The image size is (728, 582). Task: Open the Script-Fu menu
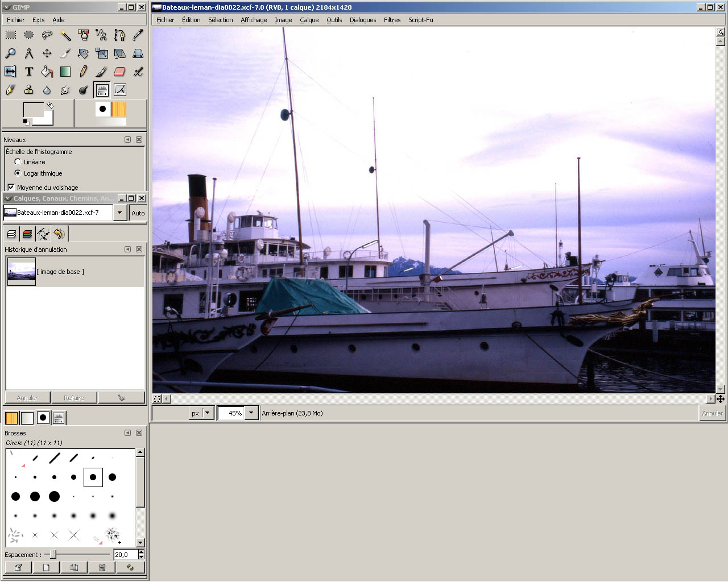click(420, 20)
